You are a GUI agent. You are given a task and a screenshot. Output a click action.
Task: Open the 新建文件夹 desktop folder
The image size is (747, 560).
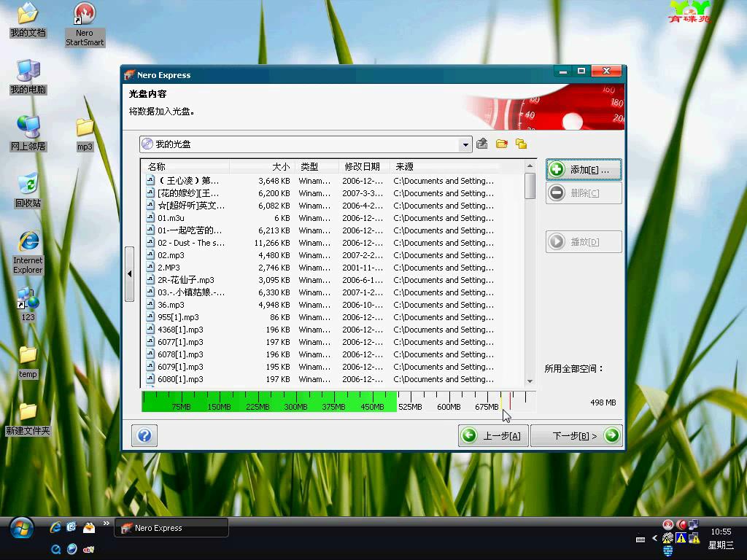pos(28,419)
